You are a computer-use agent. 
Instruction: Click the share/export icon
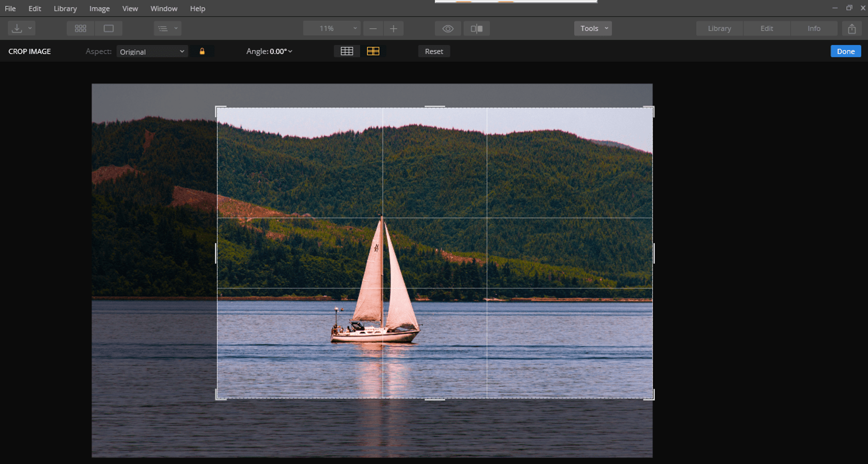coord(852,28)
